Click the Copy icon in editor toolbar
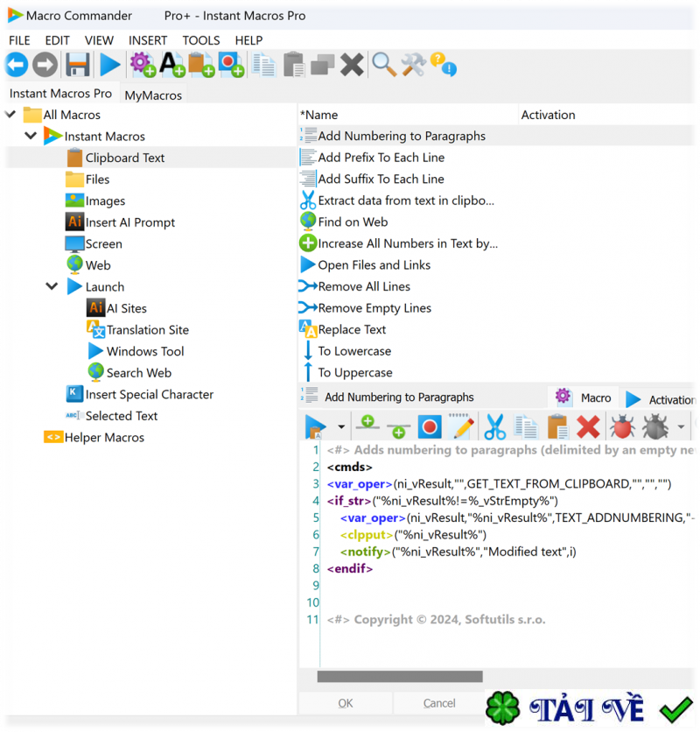 (526, 426)
